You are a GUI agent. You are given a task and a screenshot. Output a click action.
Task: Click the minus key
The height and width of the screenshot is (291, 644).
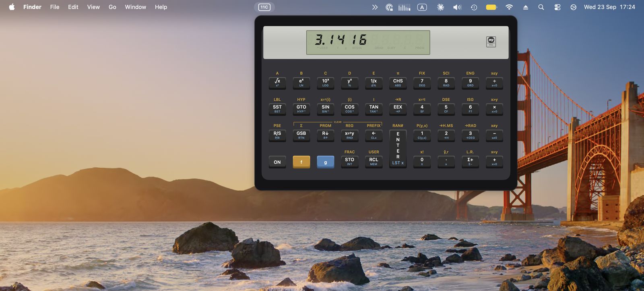click(495, 135)
